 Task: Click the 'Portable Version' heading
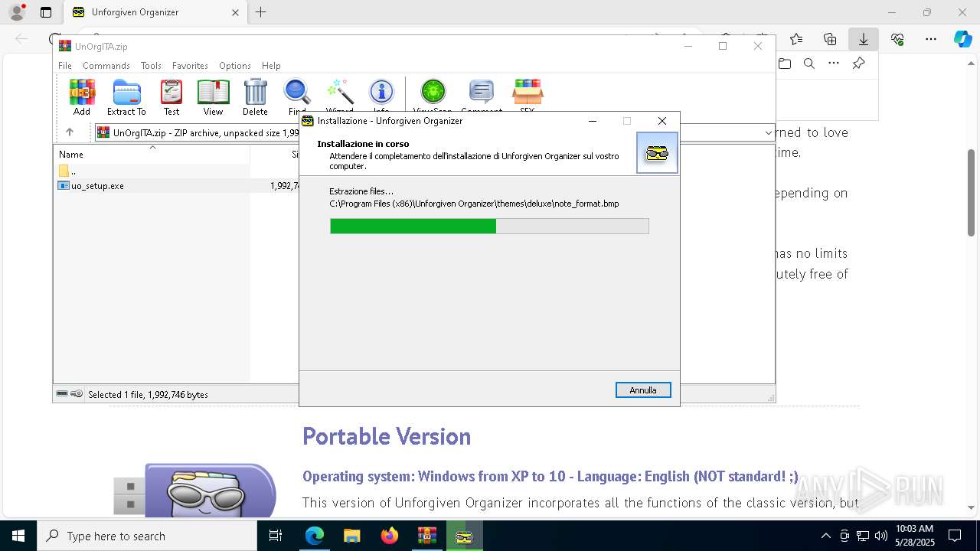pos(387,436)
